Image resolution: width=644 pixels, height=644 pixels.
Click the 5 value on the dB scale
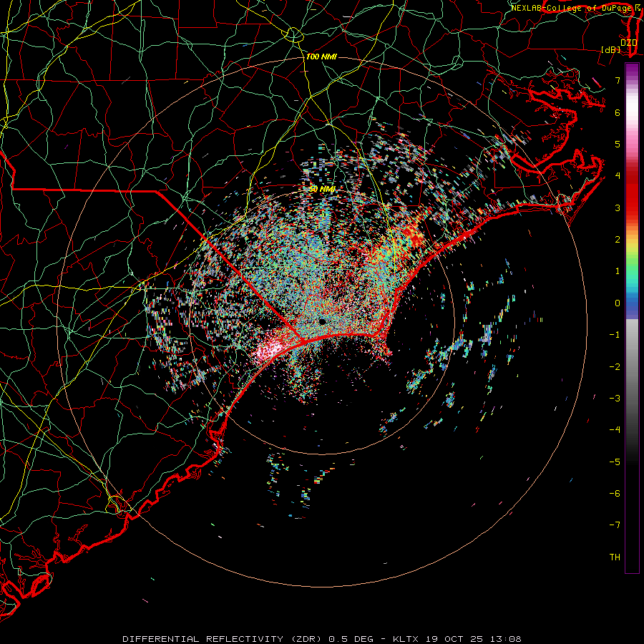coord(618,144)
